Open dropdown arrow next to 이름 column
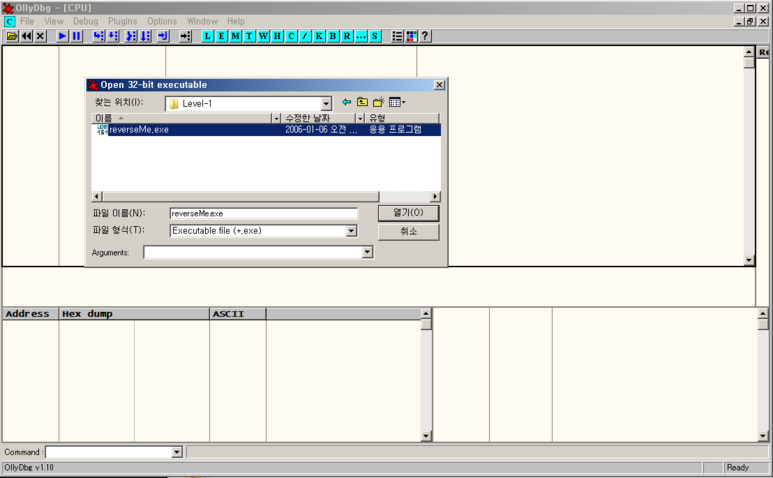This screenshot has height=478, width=773. tap(276, 118)
